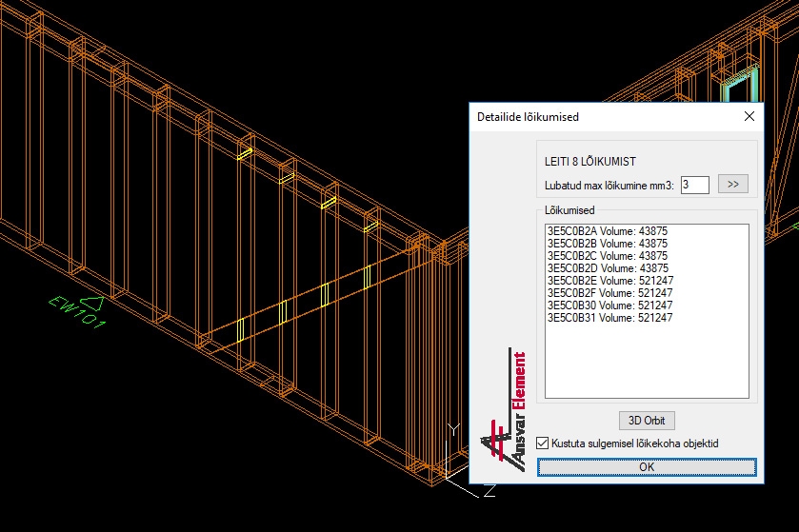This screenshot has width=799, height=532.
Task: Click the OK button in the dialog
Action: coord(647,467)
